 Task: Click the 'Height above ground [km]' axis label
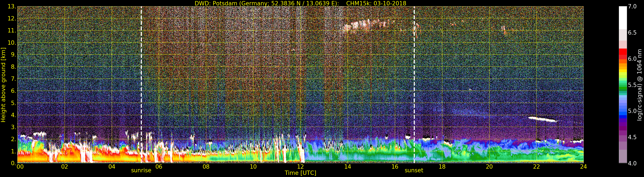coord(3,85)
